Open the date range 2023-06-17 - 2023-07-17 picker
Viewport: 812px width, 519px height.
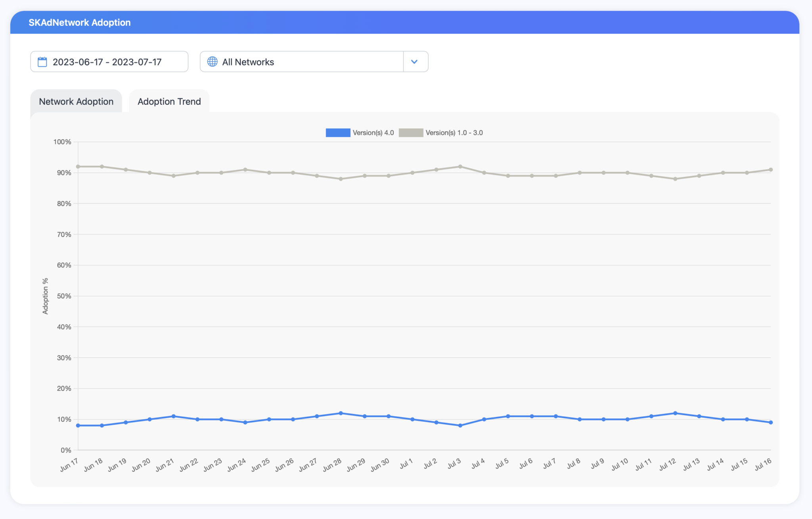[x=107, y=62]
